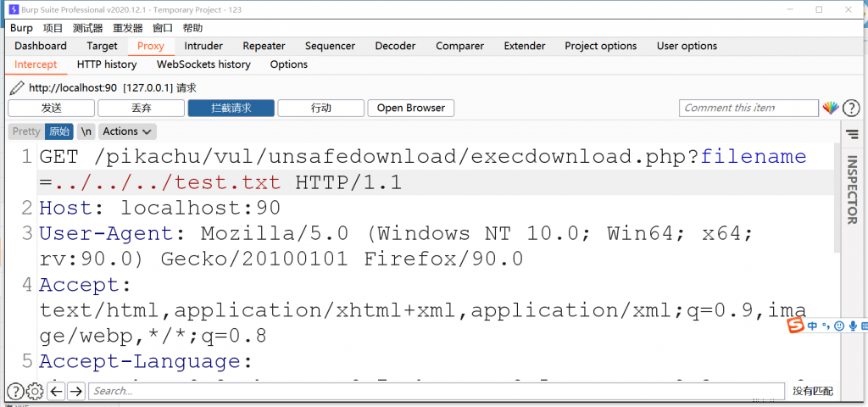
Task: Click the localhost:90 host value
Action: (x=201, y=208)
